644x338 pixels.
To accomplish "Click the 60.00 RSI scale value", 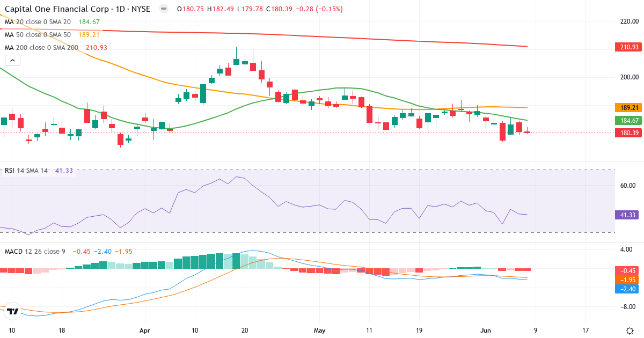I will click(627, 186).
